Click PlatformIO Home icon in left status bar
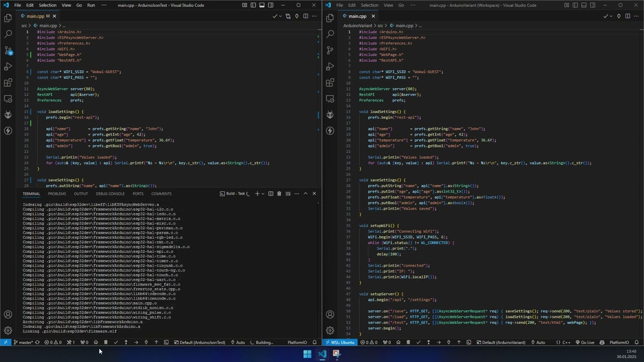 [96, 342]
